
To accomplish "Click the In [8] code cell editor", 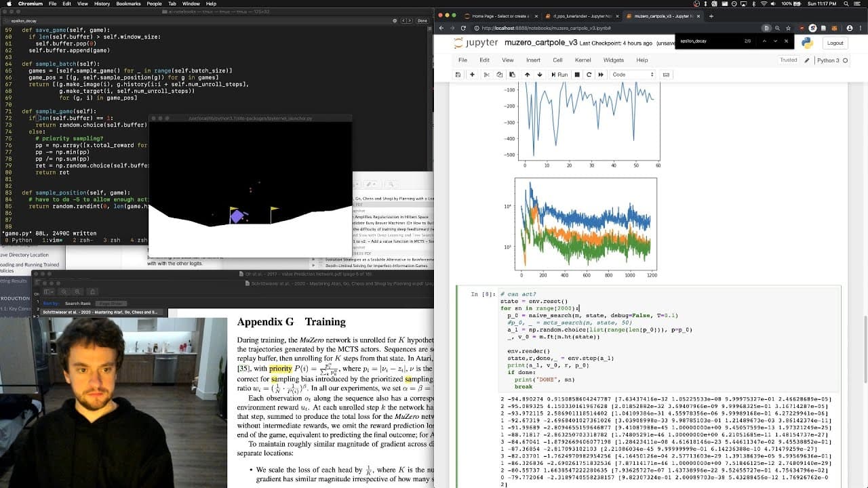I will point(667,340).
